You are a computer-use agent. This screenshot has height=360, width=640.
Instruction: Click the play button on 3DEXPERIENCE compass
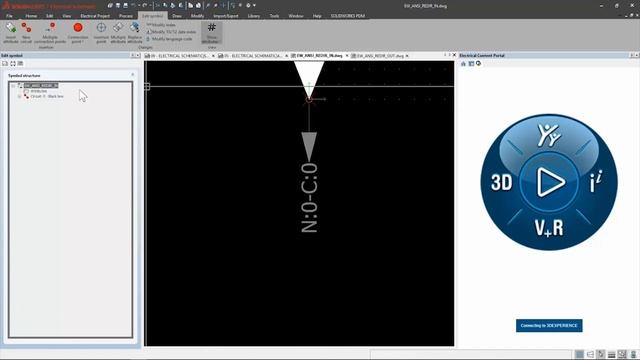click(549, 182)
